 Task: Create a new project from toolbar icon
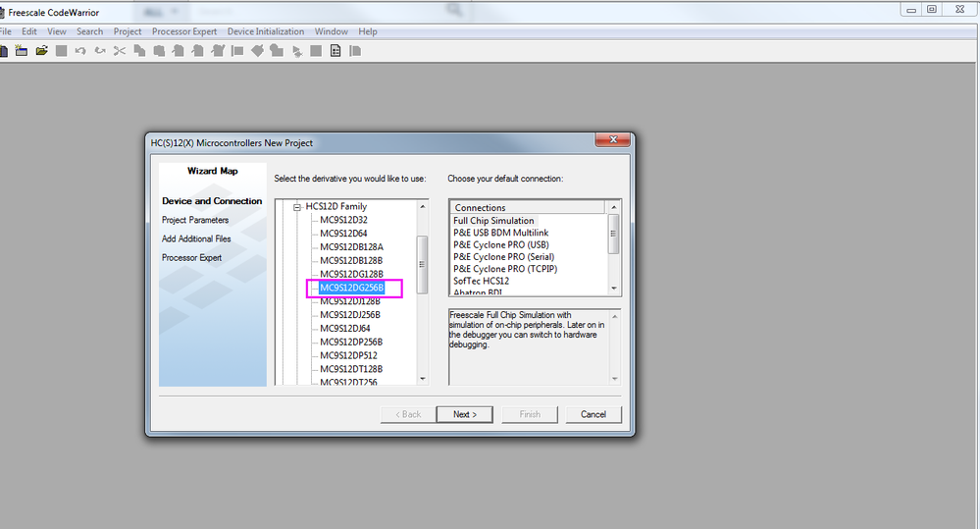click(22, 51)
